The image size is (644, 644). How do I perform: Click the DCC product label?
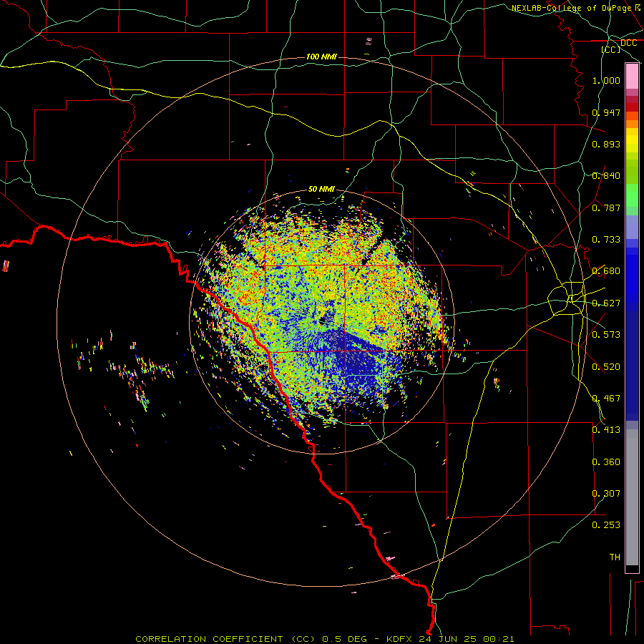(x=628, y=43)
